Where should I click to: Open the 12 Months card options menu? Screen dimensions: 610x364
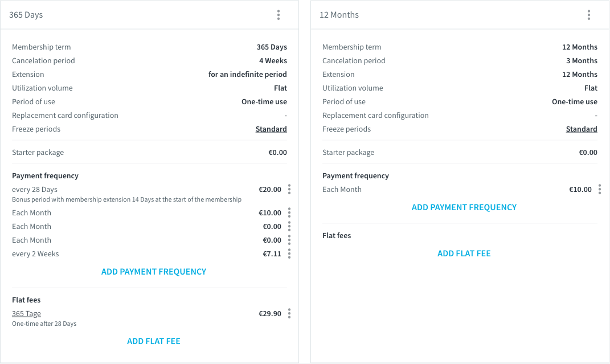[589, 15]
